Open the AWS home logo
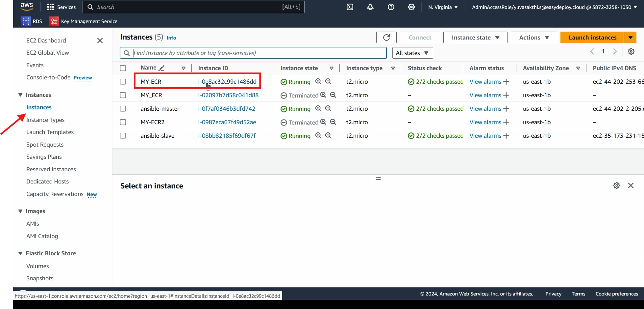 coord(27,7)
